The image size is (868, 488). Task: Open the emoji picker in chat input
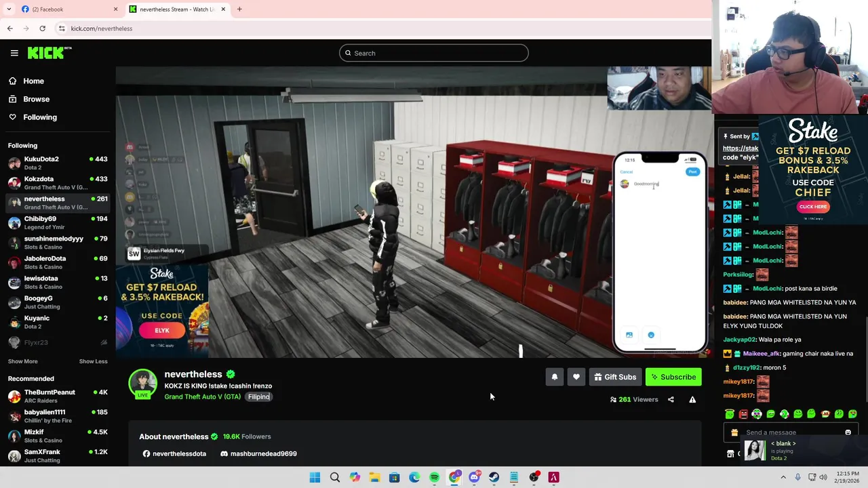tap(848, 432)
